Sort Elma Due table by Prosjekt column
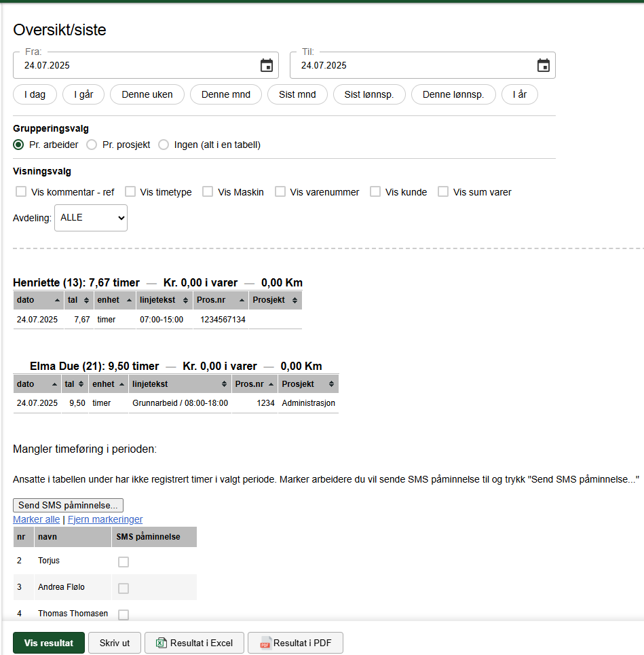 pos(308,384)
